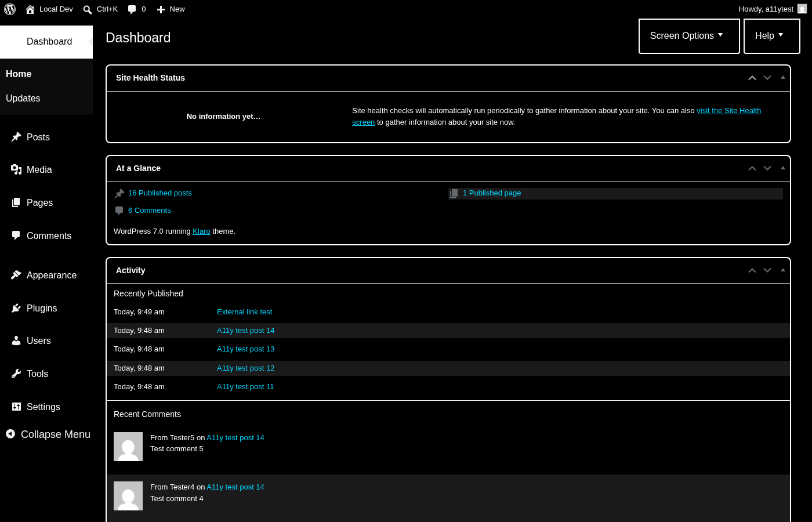Image resolution: width=812 pixels, height=522 pixels.
Task: Move Activity panel down
Action: [767, 270]
